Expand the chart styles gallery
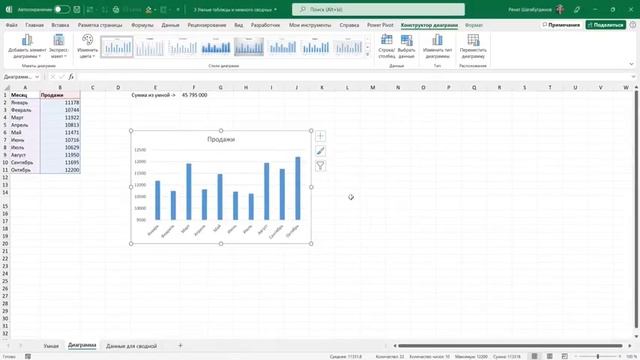The width and height of the screenshot is (640, 360). click(367, 54)
